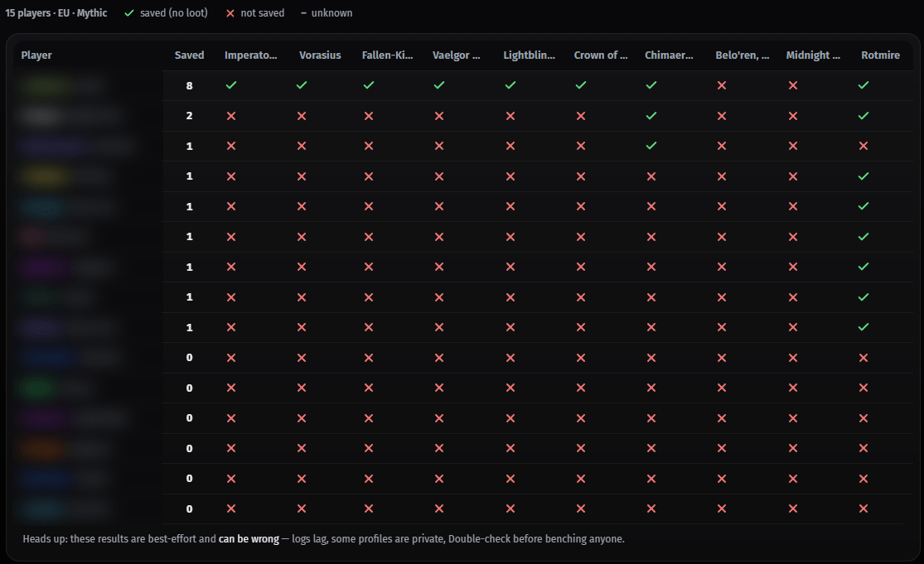
Task: Click the Chimaer... column header
Action: (669, 55)
